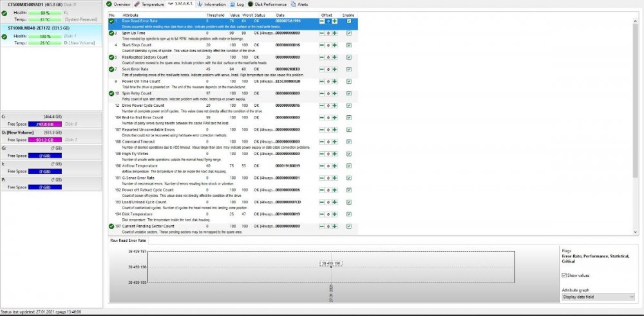Open the Attribute graph dropdown
644x316 pixels.
[598, 297]
